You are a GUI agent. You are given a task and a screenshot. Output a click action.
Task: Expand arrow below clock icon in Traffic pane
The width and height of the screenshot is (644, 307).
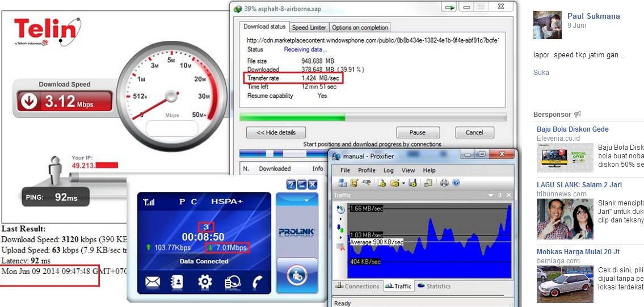(340, 219)
